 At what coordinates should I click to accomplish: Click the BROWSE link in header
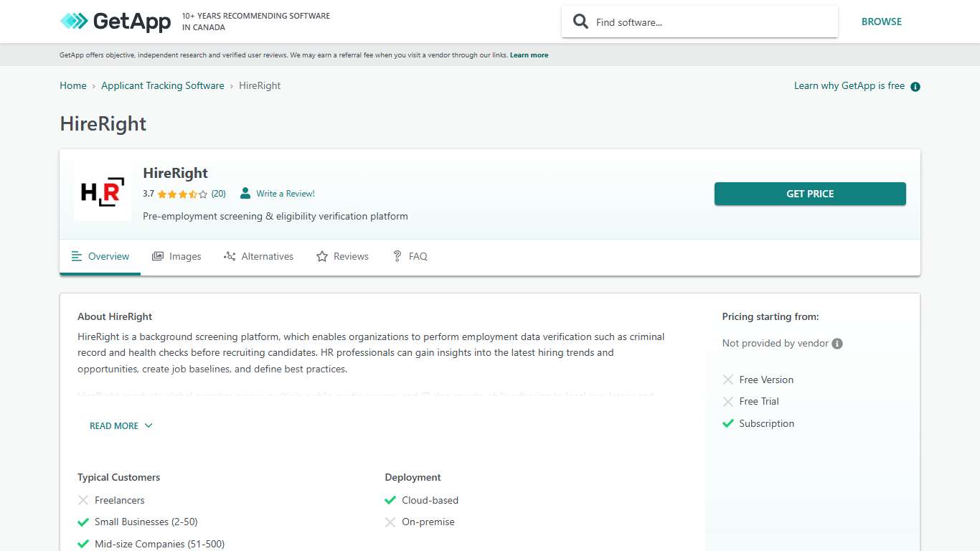point(881,22)
